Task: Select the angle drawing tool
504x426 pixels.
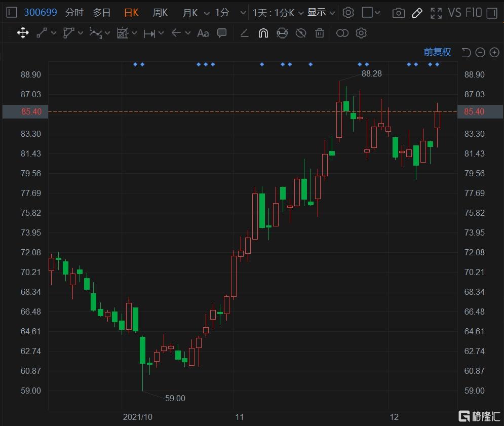Action: coord(245,33)
